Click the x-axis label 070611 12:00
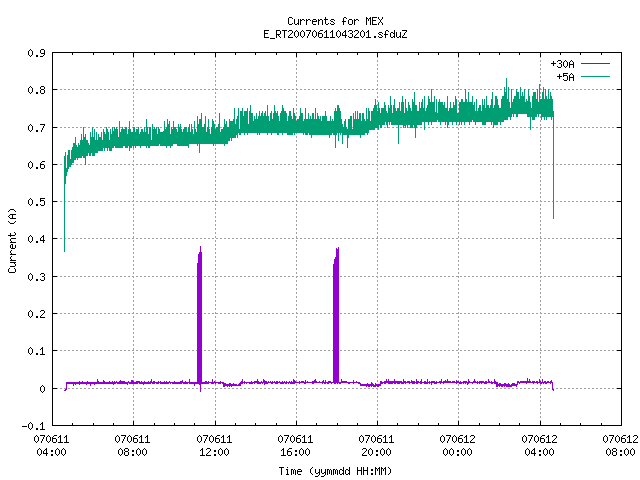Viewport: 640px width, 480px height. pyautogui.click(x=214, y=446)
